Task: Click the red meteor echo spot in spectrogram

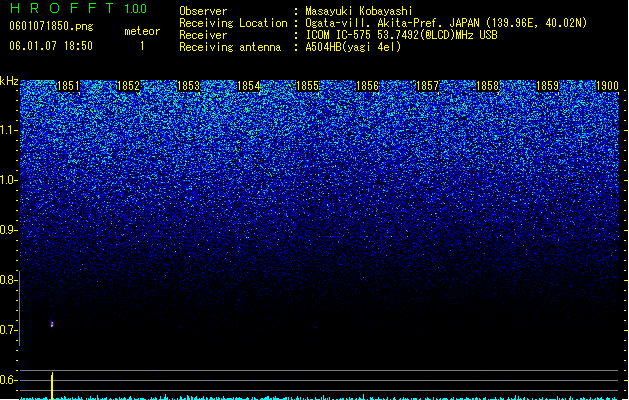Action: tap(52, 323)
